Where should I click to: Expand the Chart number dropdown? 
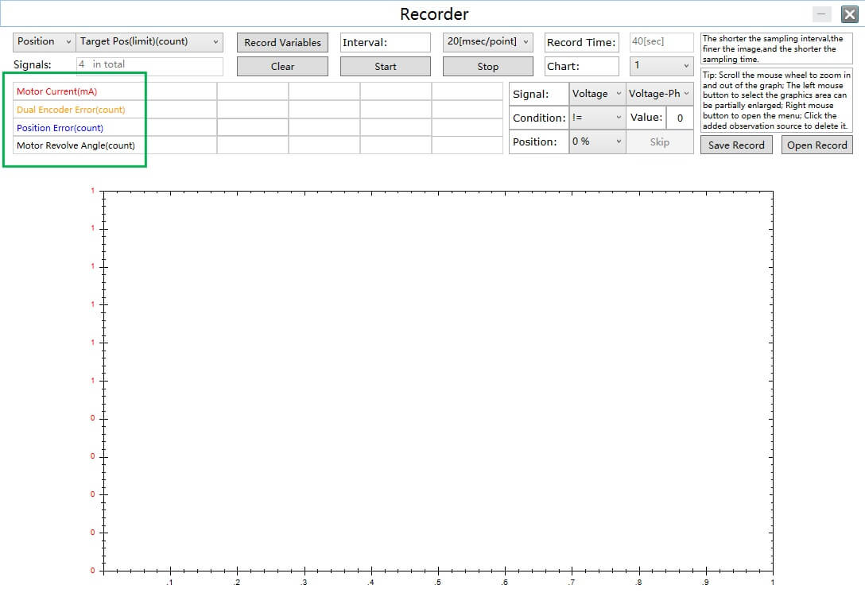click(x=661, y=66)
